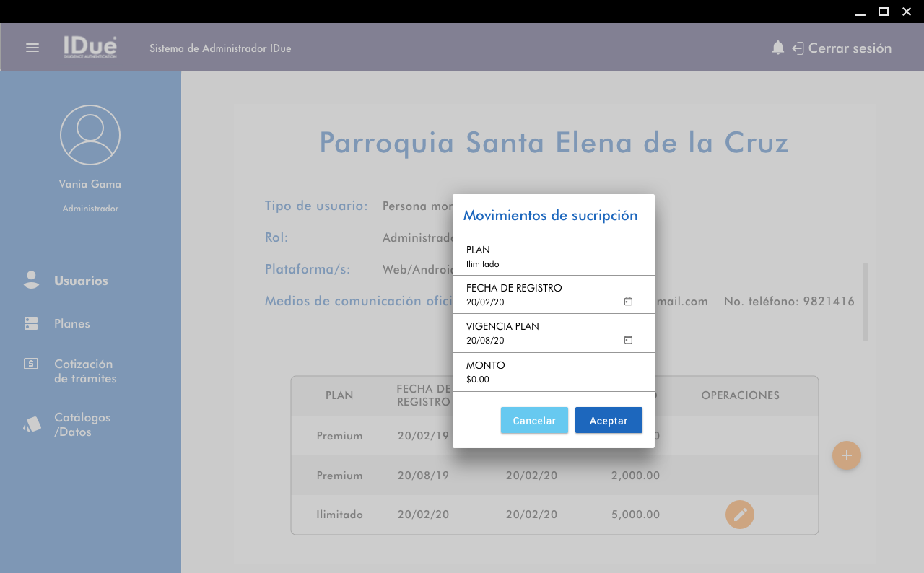Click the orange pencil edit icon
The width and height of the screenshot is (924, 573).
click(x=739, y=515)
